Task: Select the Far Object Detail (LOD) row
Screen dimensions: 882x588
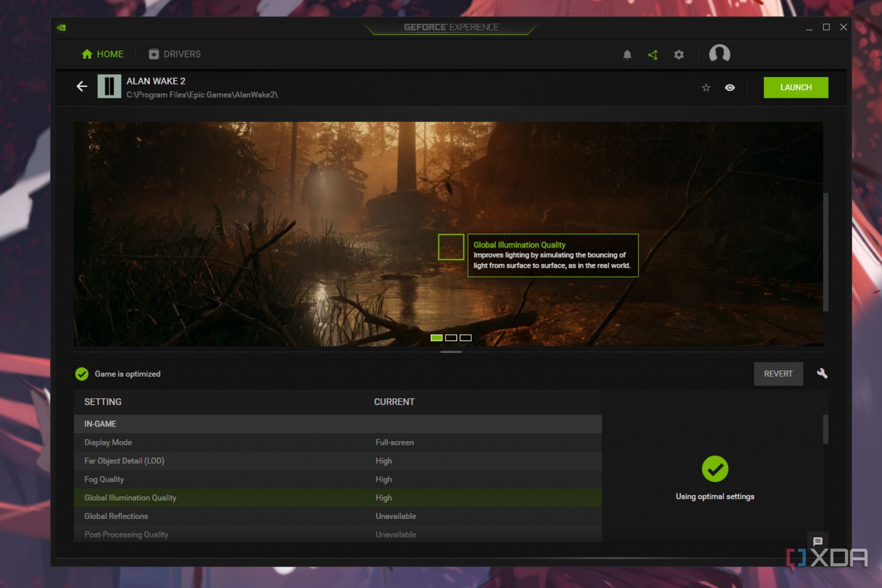Action: coord(338,461)
